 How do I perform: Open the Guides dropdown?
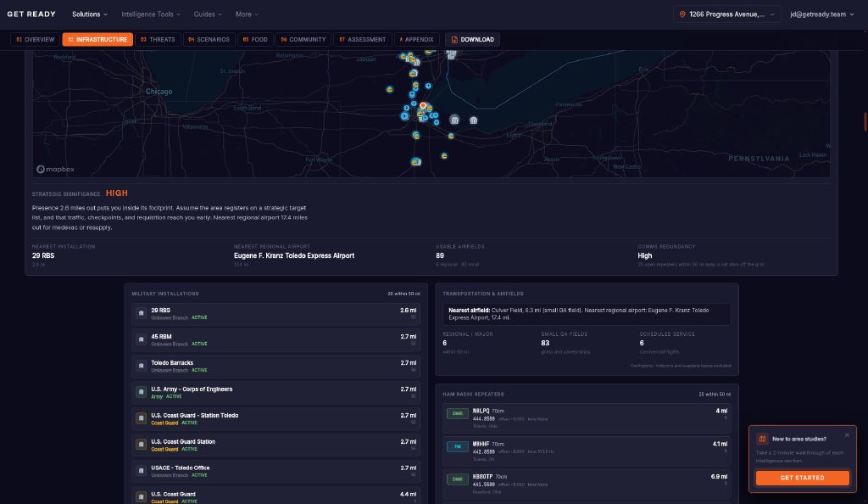coord(208,14)
